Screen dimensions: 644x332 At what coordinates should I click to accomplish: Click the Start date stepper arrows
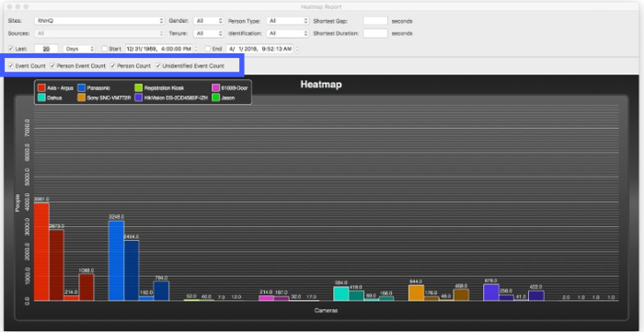(x=196, y=49)
